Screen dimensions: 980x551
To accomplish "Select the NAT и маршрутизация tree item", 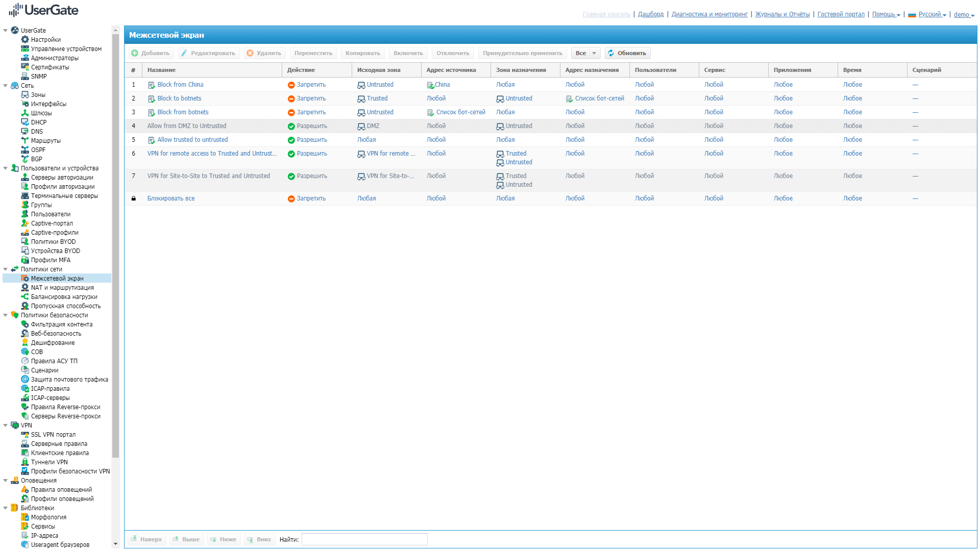I will coord(62,288).
